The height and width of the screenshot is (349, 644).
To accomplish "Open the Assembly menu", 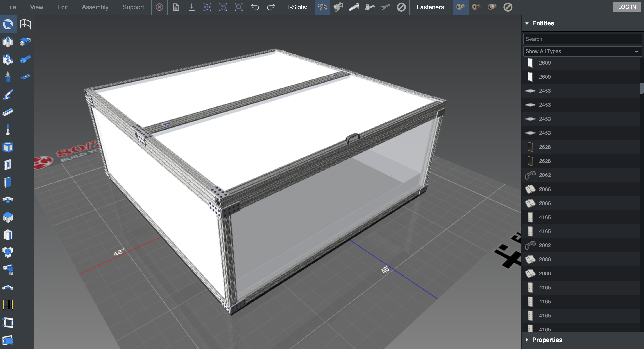I will pyautogui.click(x=95, y=7).
